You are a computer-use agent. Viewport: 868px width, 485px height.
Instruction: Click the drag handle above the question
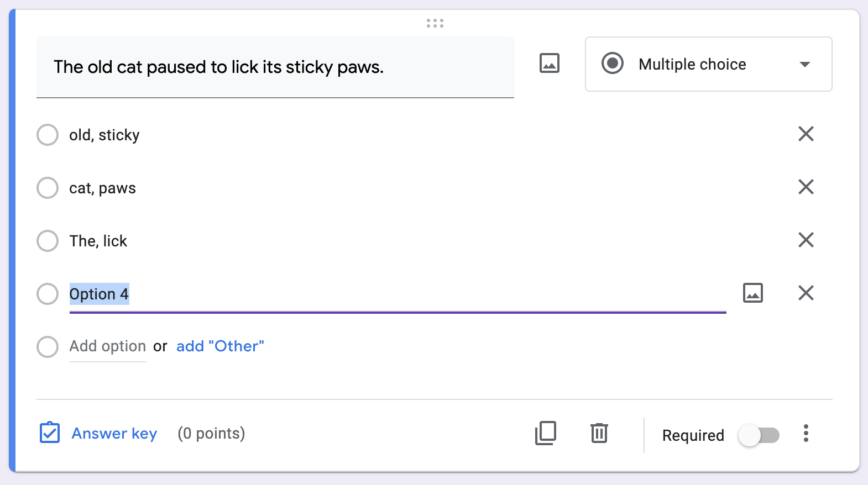[435, 23]
